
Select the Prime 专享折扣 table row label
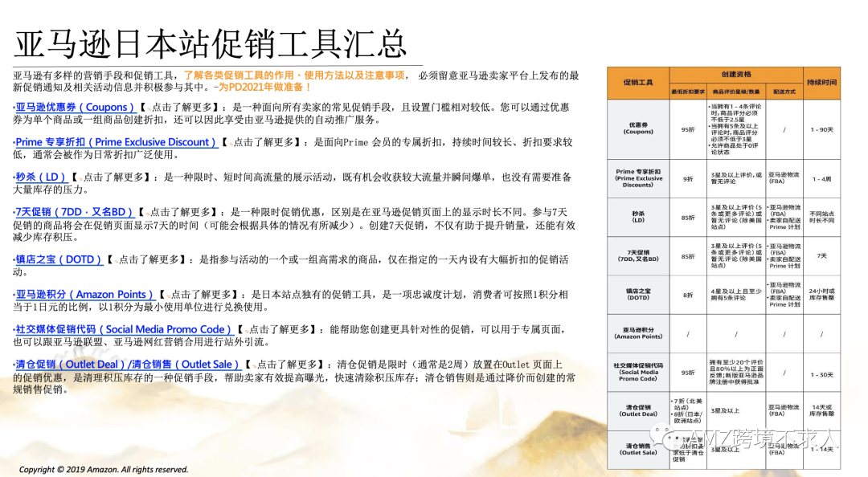[637, 178]
